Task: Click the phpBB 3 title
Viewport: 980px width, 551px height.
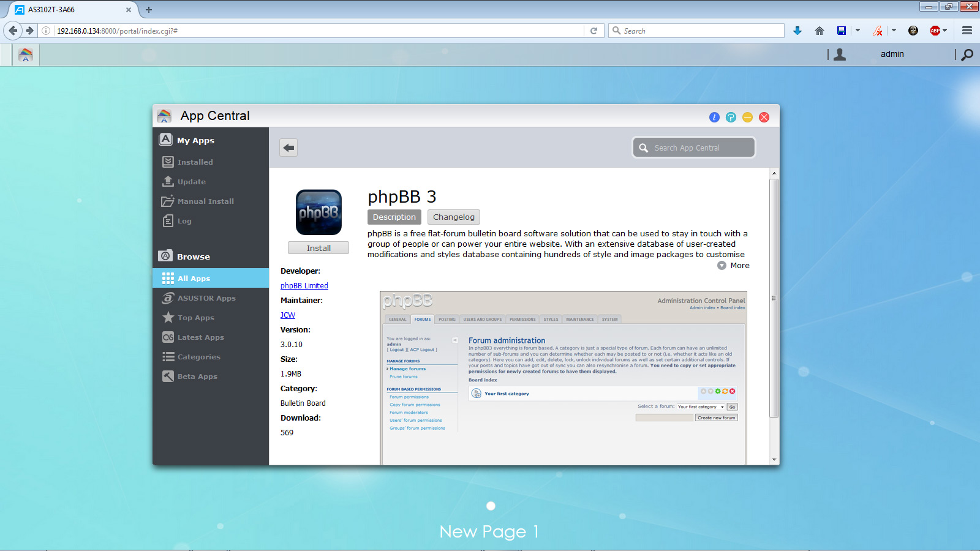Action: (402, 197)
